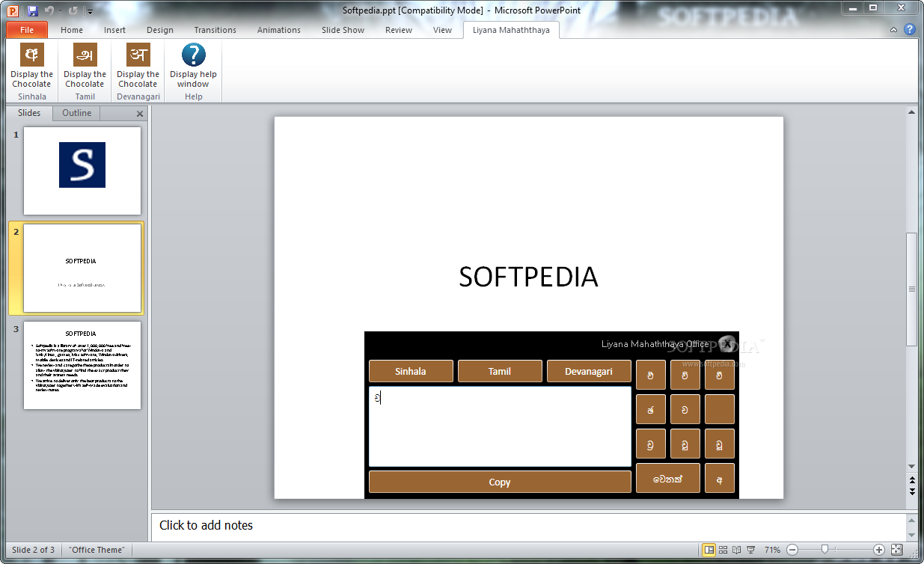The image size is (924, 564).
Task: Switch to the Insert ribbon tab
Action: point(114,30)
